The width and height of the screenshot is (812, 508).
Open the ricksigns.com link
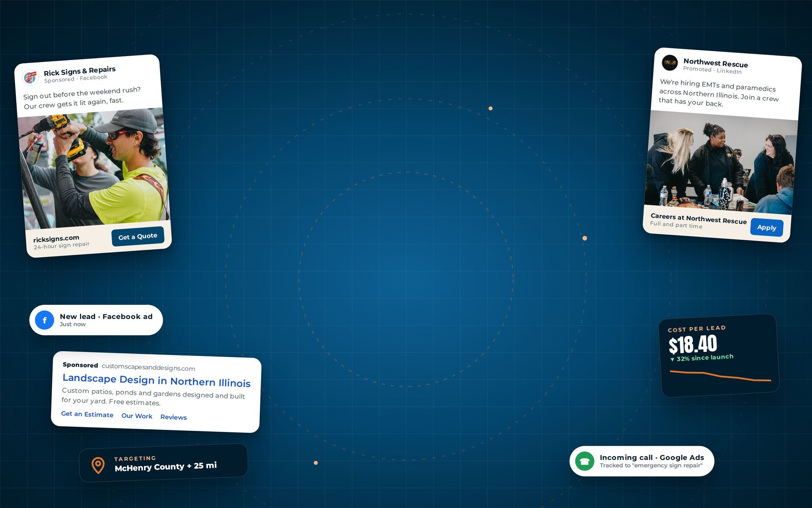click(56, 239)
